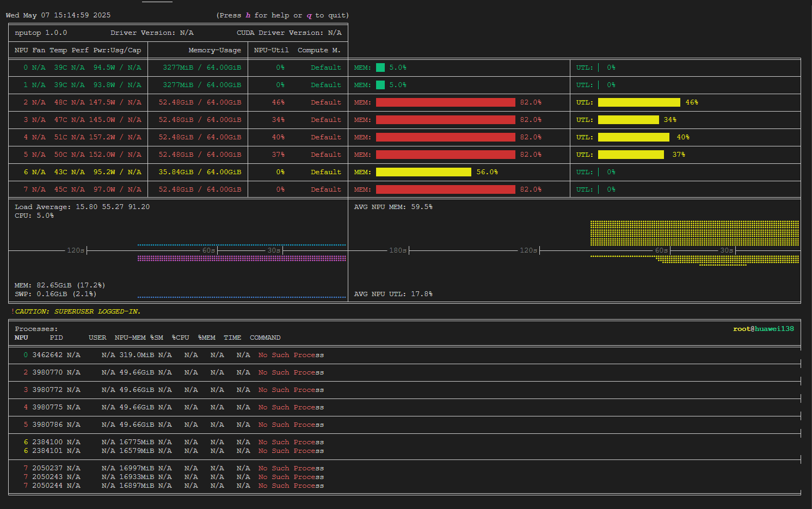Viewport: 812px width, 509px height.
Task: Click the 'root@huawei138' host label
Action: click(x=764, y=329)
